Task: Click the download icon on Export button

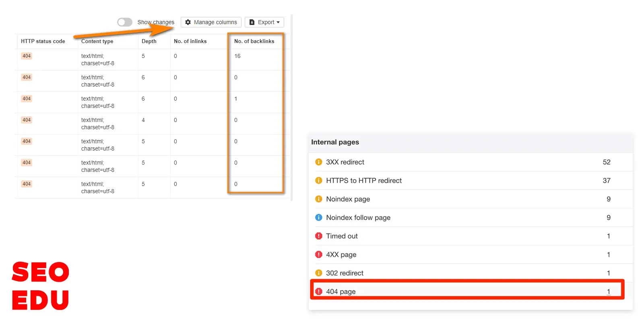Action: click(x=252, y=22)
